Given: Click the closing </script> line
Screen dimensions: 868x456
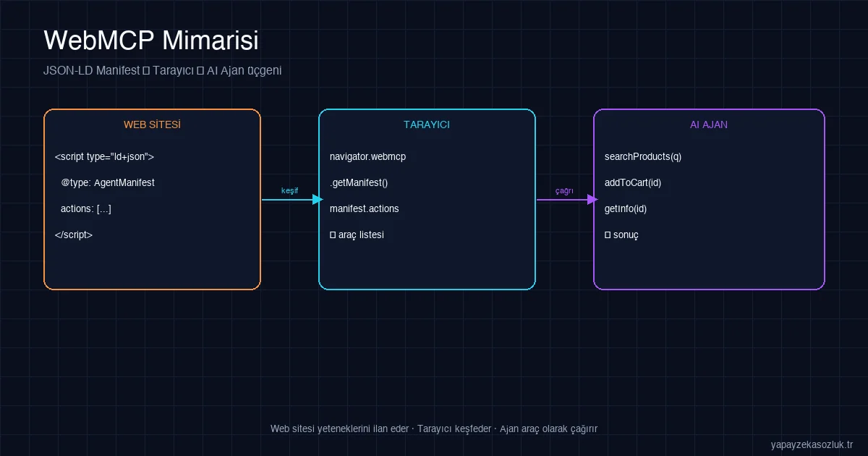Looking at the screenshot, I should (74, 235).
